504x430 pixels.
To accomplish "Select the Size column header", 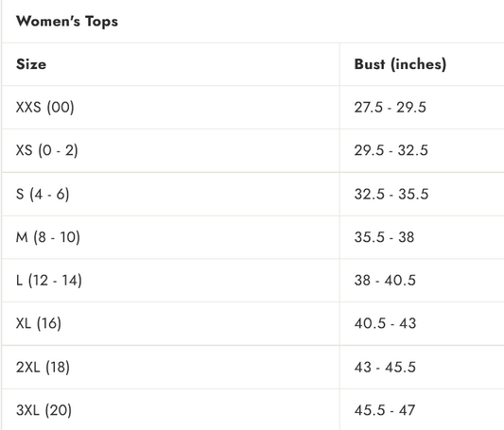I will (31, 64).
